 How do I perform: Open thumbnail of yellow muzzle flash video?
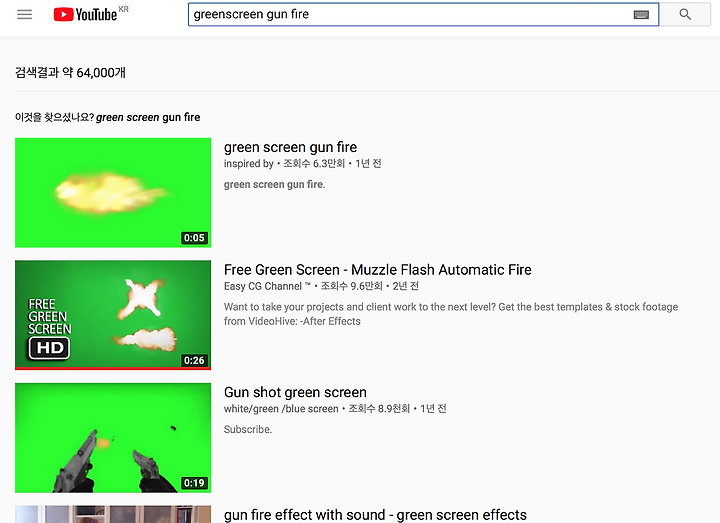(113, 192)
